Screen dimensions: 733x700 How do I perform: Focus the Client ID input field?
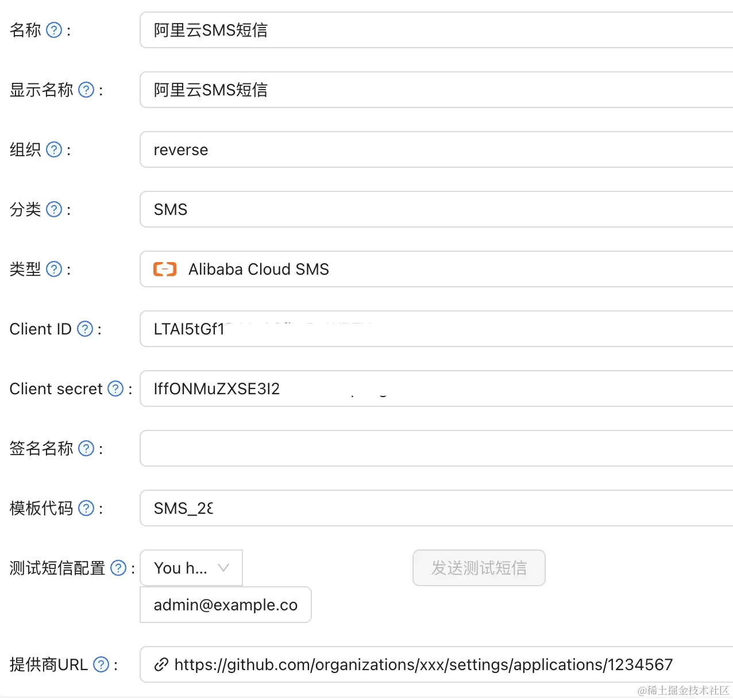tap(437, 329)
